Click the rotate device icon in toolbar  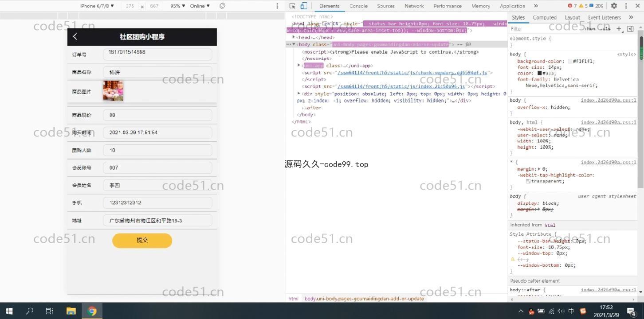pyautogui.click(x=222, y=6)
